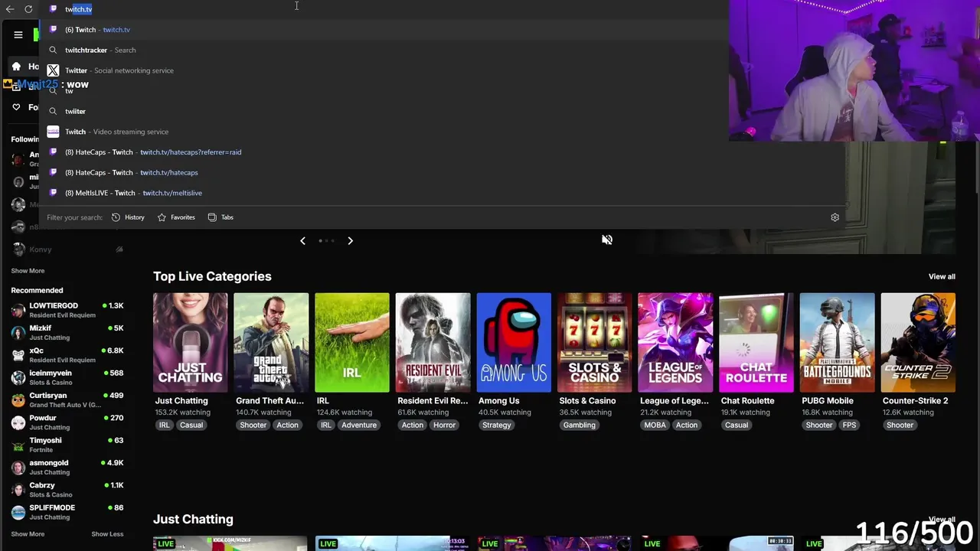Click the Casual tag under Just Chatting

pyautogui.click(x=191, y=425)
